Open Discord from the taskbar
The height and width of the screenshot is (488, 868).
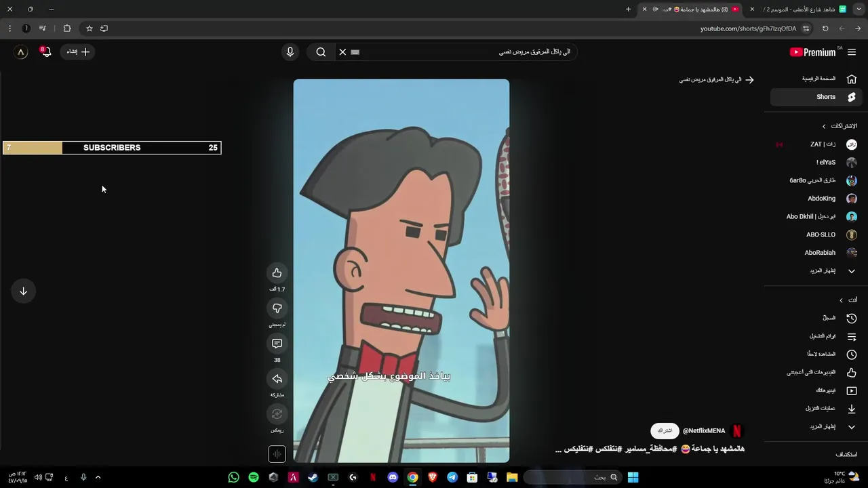click(x=393, y=478)
